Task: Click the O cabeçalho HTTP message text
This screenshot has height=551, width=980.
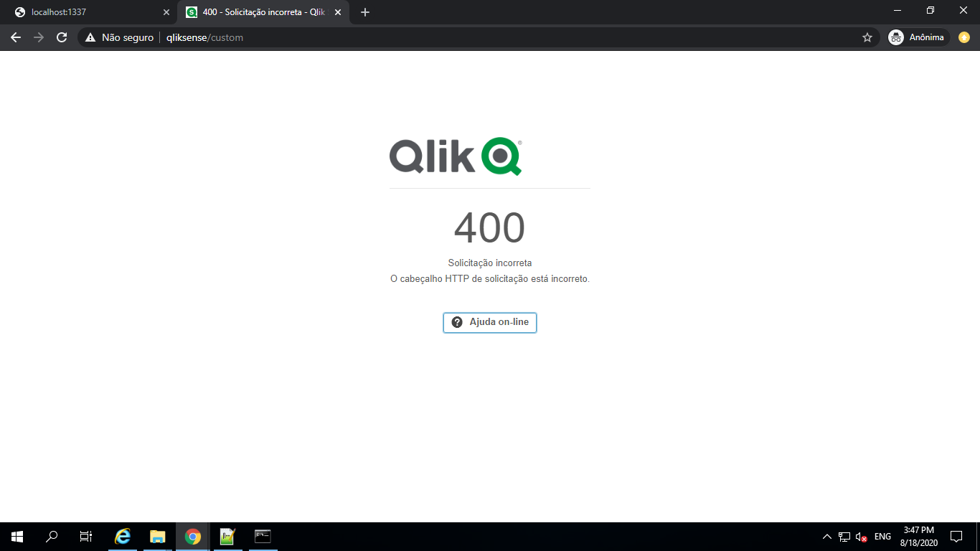Action: point(490,279)
